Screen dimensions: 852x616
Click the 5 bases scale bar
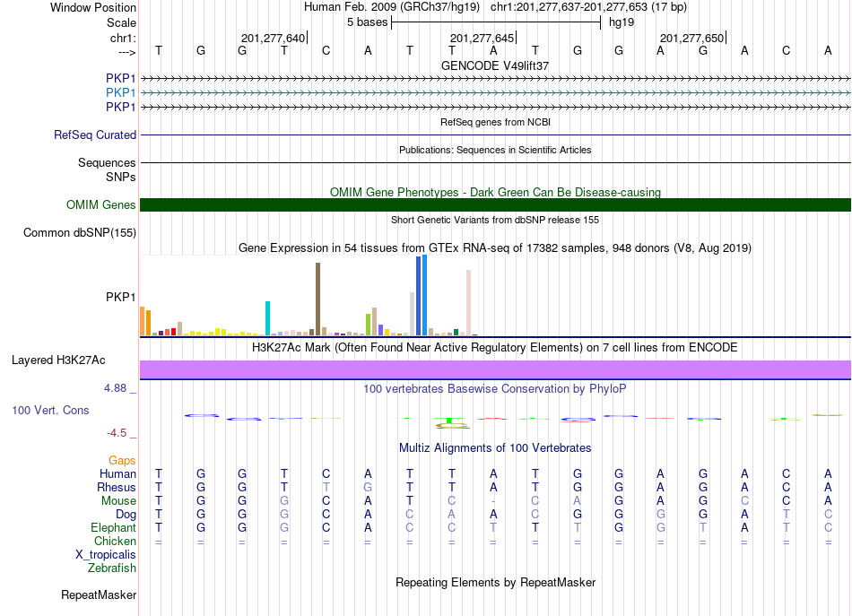point(496,22)
